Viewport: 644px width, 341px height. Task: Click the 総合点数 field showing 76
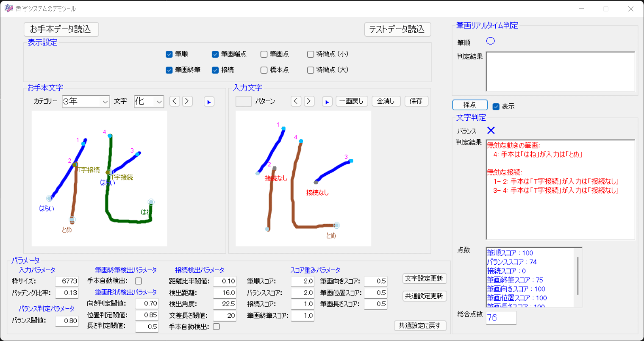tap(501, 318)
